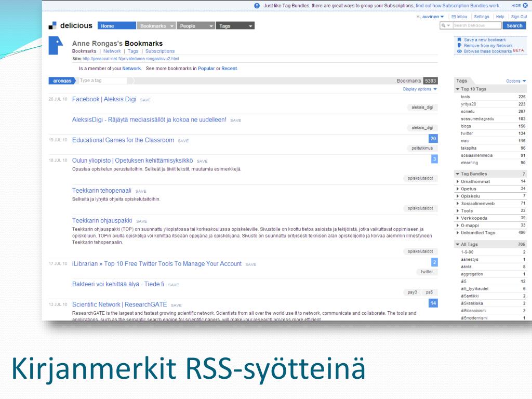Open Recent bookmarks link
Image resolution: width=532 pixels, height=399 pixels.
click(229, 69)
